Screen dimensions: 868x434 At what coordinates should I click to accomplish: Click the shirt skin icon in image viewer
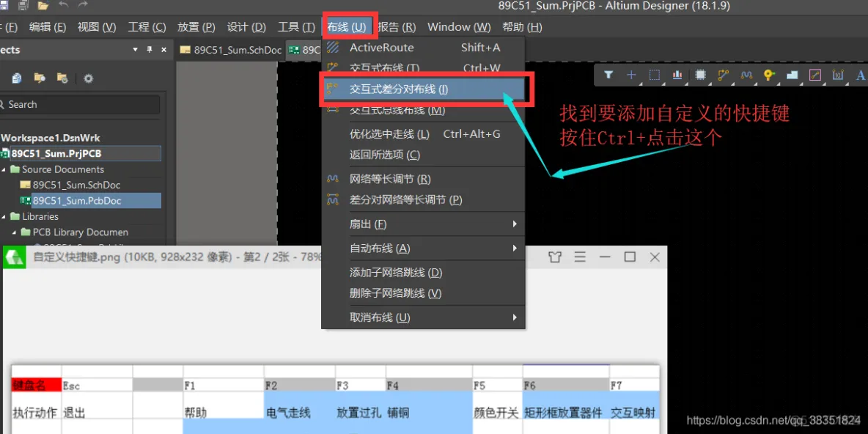point(555,257)
